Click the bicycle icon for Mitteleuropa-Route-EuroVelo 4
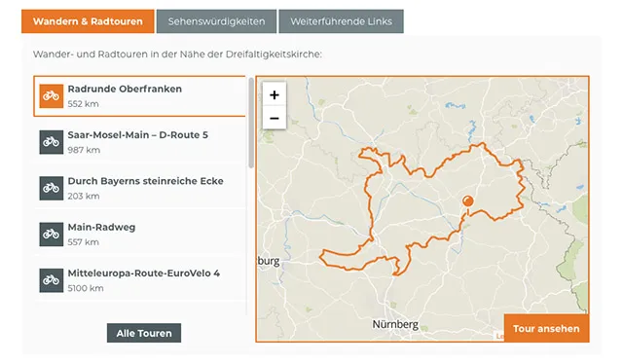The image size is (623, 364). [x=52, y=280]
